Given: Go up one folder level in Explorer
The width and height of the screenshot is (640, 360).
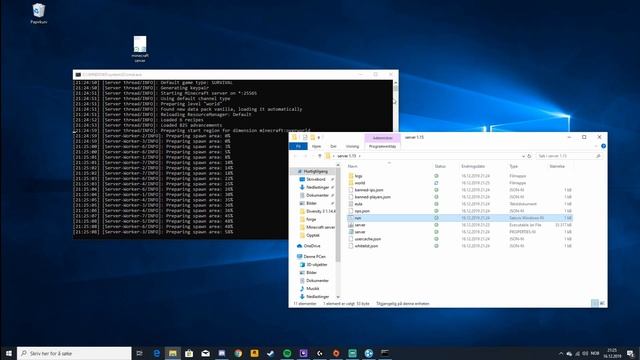Looking at the screenshot, I should click(320, 156).
